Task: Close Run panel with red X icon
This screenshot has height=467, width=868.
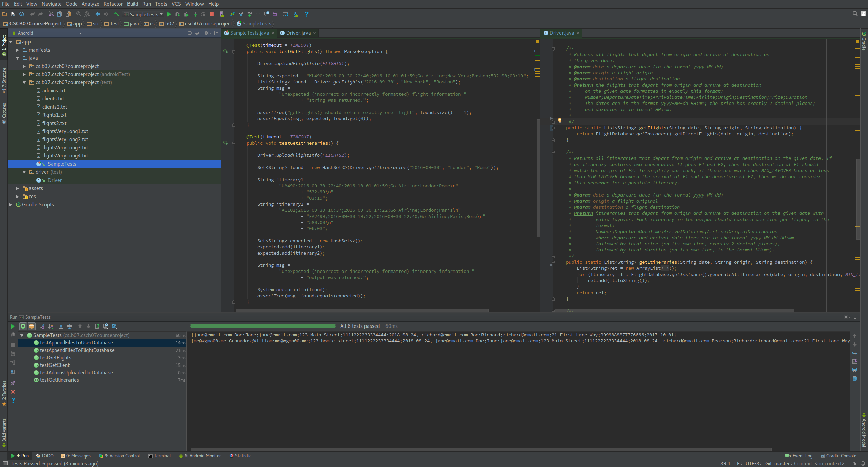Action: point(13,392)
